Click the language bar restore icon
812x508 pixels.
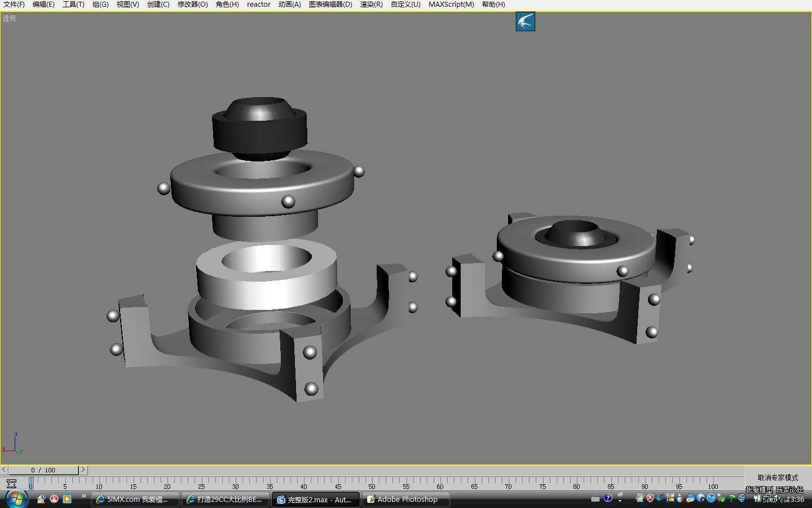(x=620, y=494)
